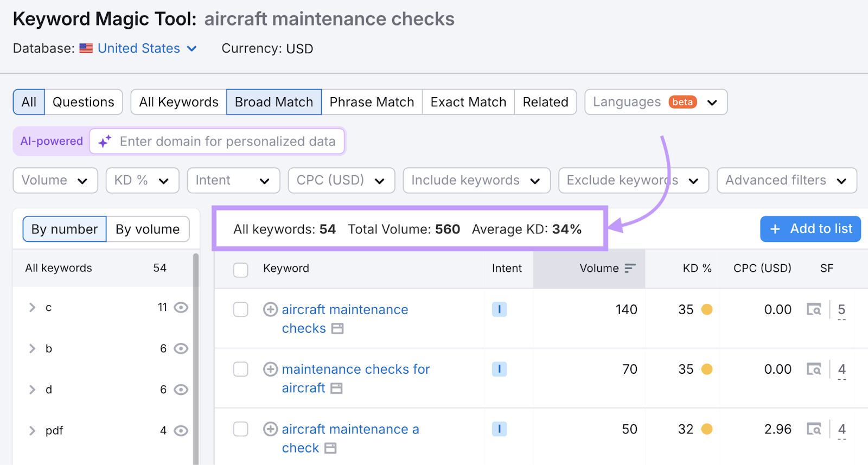
Task: Open the Advanced filters dropdown
Action: pos(786,180)
